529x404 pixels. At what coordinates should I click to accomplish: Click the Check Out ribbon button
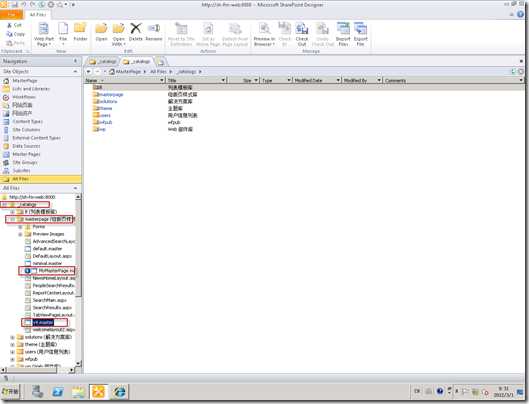pyautogui.click(x=302, y=34)
